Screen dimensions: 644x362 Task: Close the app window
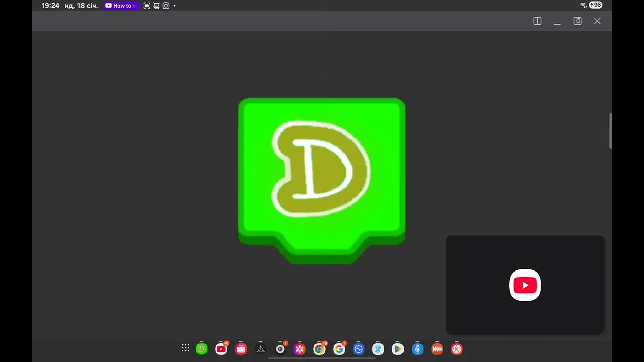click(x=597, y=21)
